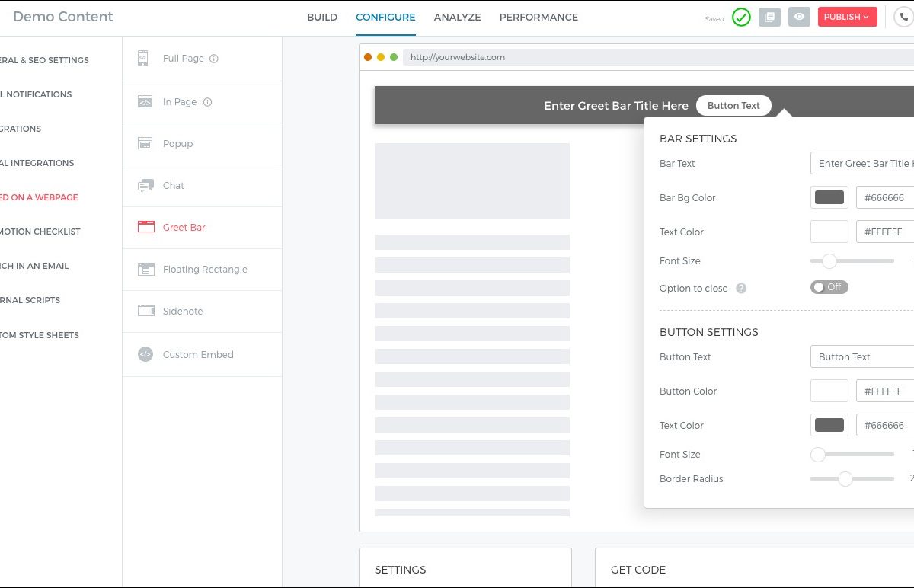Select the Popup embed icon
Image resolution: width=914 pixels, height=588 pixels.
click(145, 144)
